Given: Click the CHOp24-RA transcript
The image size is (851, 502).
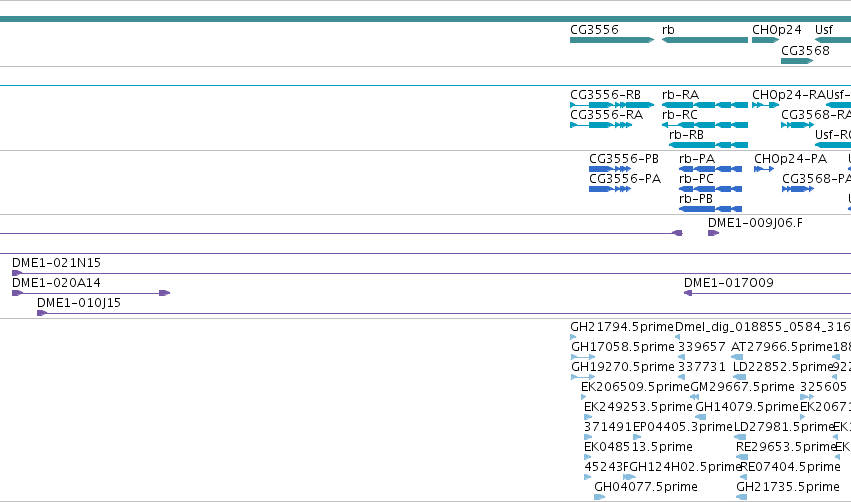Looking at the screenshot, I should 765,105.
